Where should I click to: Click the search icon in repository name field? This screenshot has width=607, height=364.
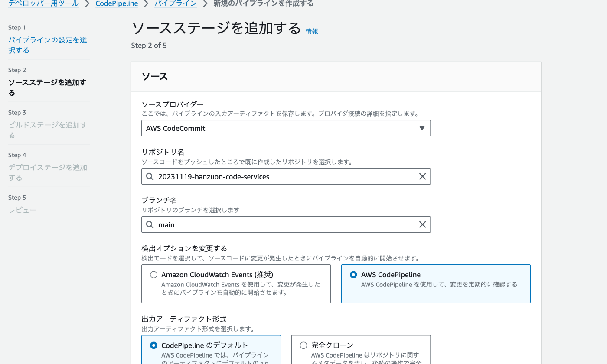click(150, 176)
